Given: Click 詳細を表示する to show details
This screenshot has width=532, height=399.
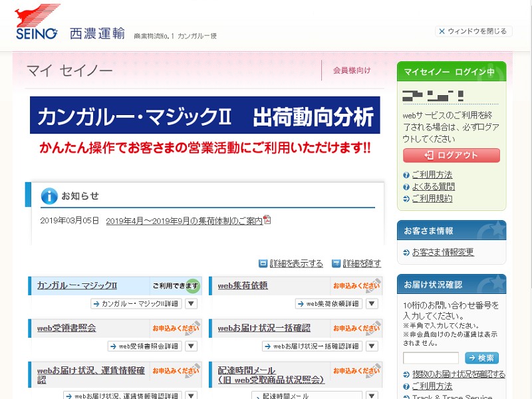Looking at the screenshot, I should 296,263.
